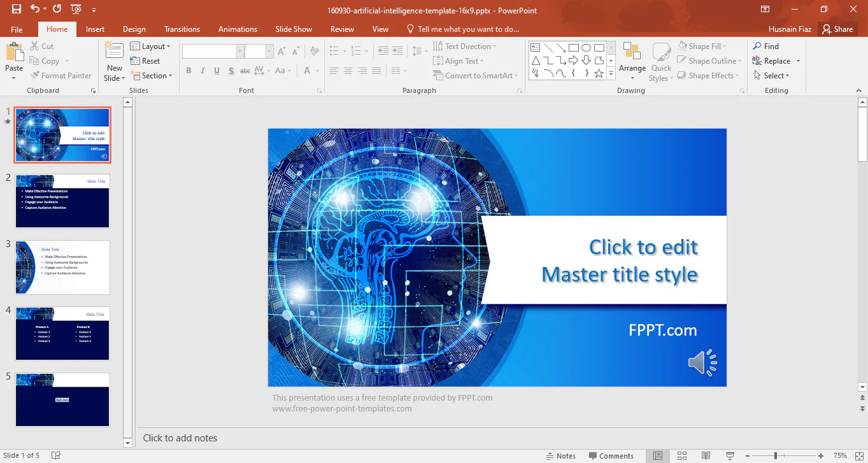Start presentation from beginning icon
This screenshot has width=868, height=463.
(x=76, y=10)
